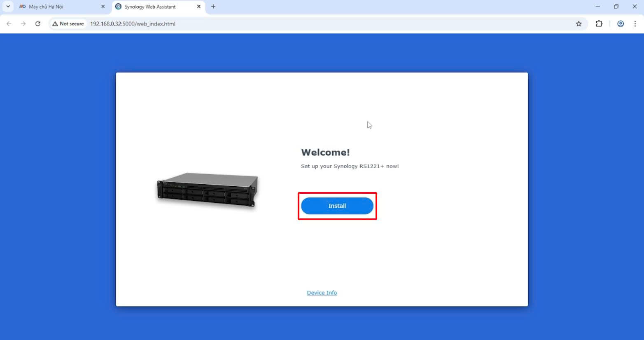Image resolution: width=644 pixels, height=340 pixels.
Task: Close the Máy chủ Hà Nội tab
Action: click(x=103, y=7)
